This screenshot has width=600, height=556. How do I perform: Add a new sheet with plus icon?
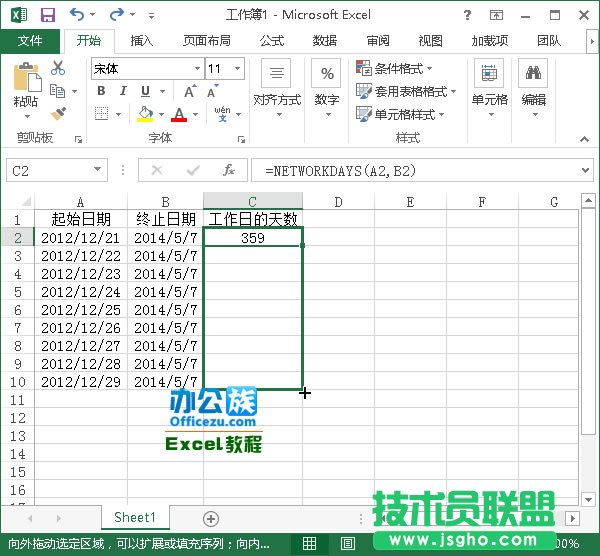(x=211, y=518)
